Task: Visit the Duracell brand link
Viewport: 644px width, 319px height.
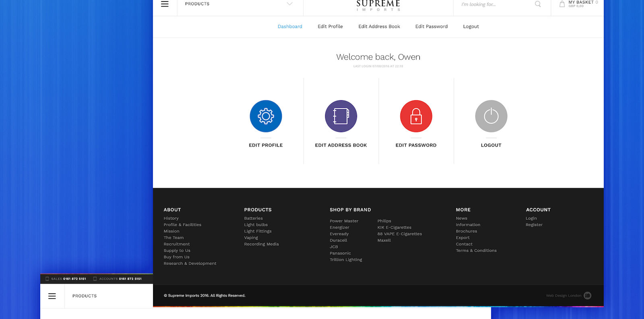Action: (338, 240)
